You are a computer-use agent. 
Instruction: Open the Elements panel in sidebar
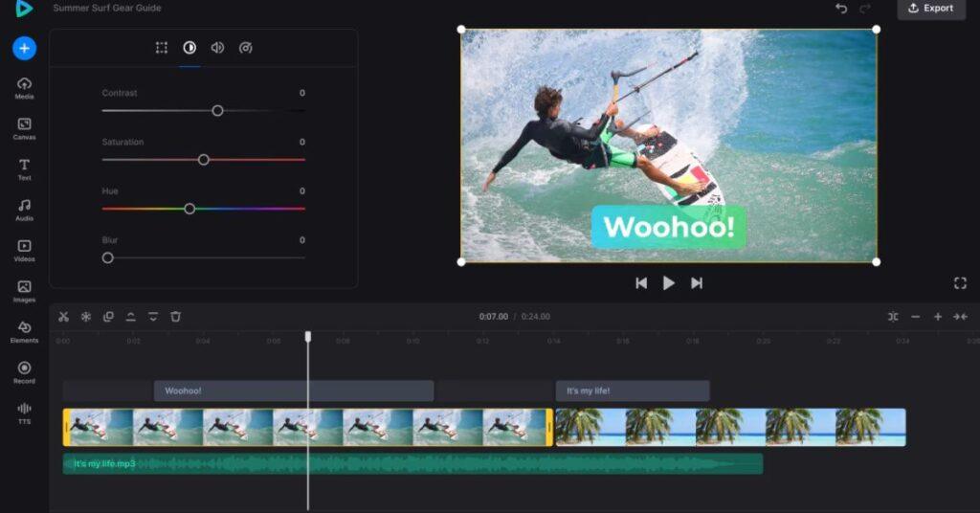25,332
